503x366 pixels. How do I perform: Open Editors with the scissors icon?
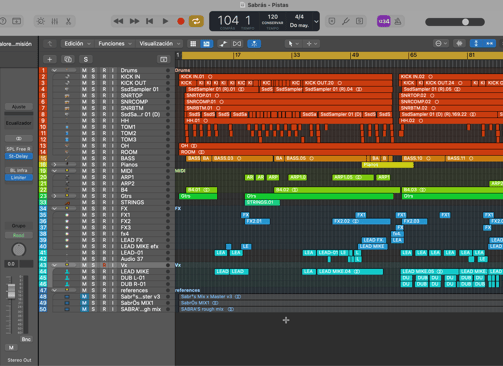click(x=68, y=21)
